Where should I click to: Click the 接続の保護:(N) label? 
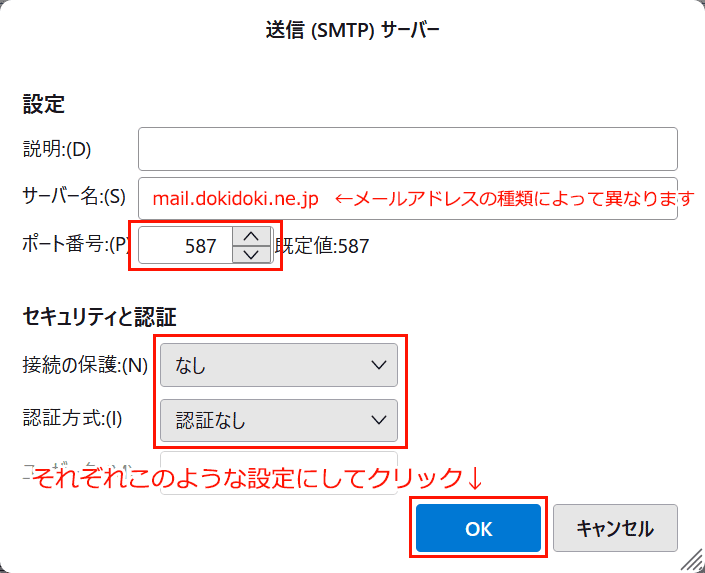85,365
